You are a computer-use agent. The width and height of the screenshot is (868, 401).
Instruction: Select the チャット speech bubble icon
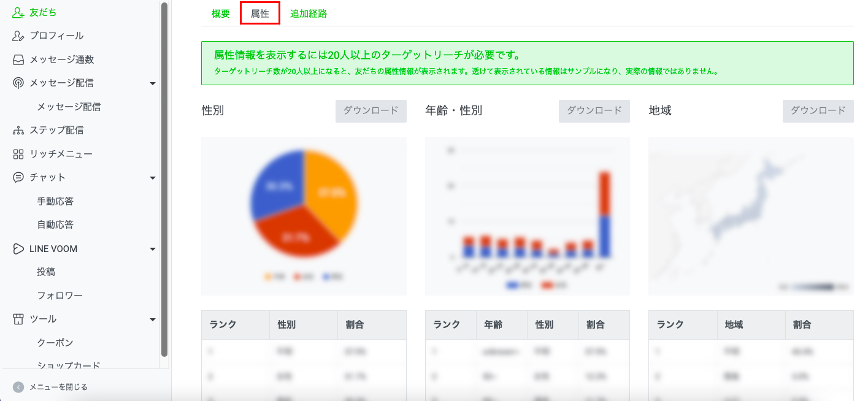coord(18,177)
